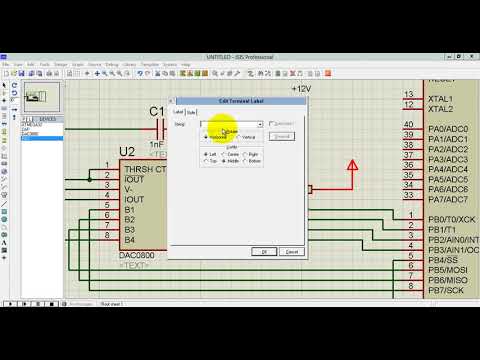Screen dimensions: 480x360
Task: Select the Right justify radio button
Action: 245,154
